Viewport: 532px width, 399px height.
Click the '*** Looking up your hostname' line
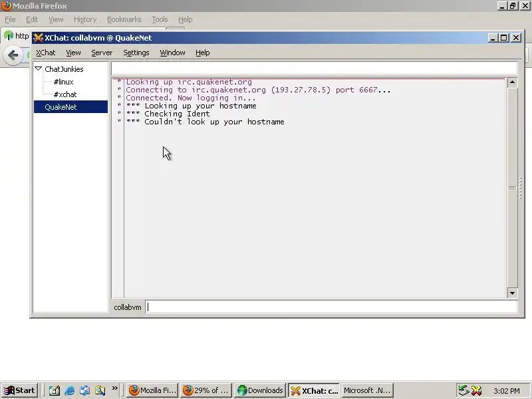point(191,106)
